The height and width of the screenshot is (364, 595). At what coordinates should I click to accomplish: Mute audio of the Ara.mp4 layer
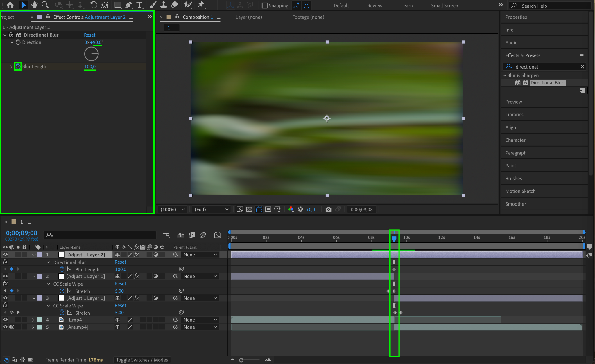(12, 327)
